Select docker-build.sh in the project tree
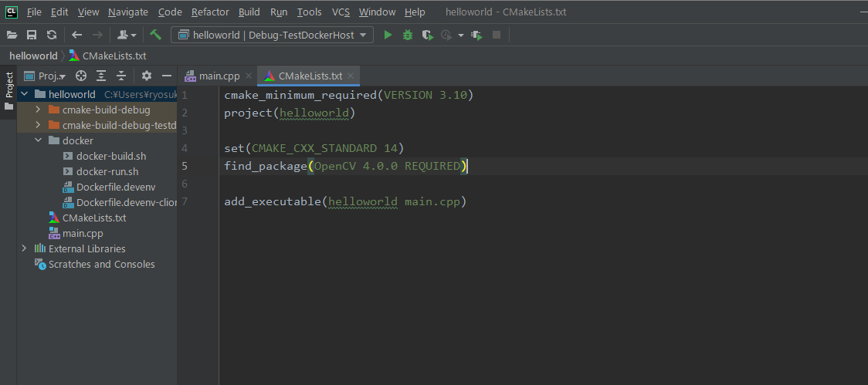Image resolution: width=868 pixels, height=385 pixels. pyautogui.click(x=111, y=156)
